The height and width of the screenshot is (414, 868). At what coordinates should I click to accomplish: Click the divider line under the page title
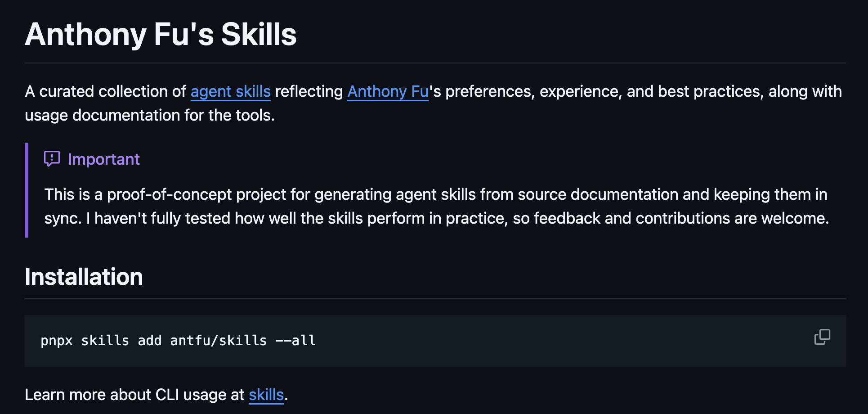click(435, 63)
